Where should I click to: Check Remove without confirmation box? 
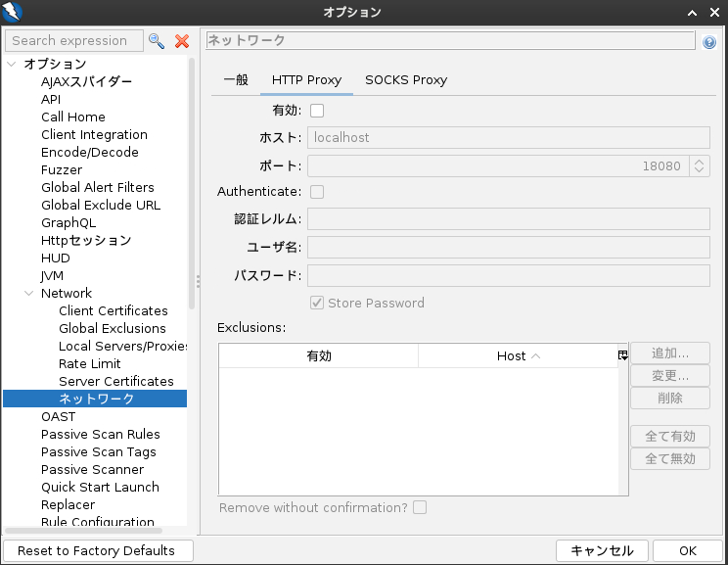coord(420,507)
